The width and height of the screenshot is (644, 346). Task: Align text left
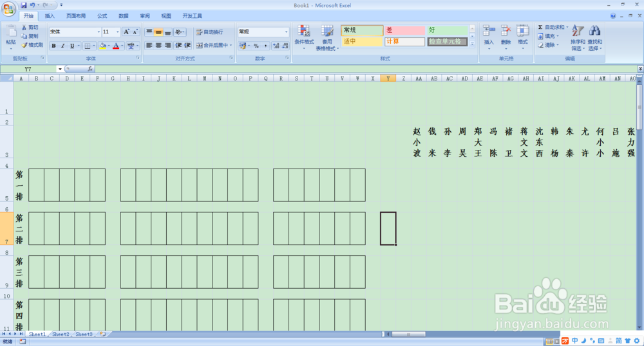(149, 45)
